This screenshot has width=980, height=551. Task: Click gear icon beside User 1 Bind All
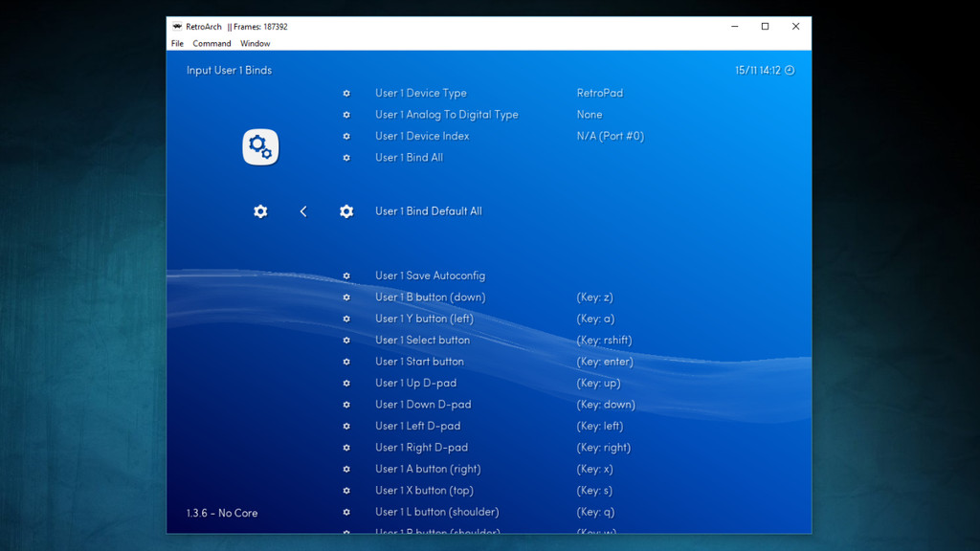(x=346, y=158)
